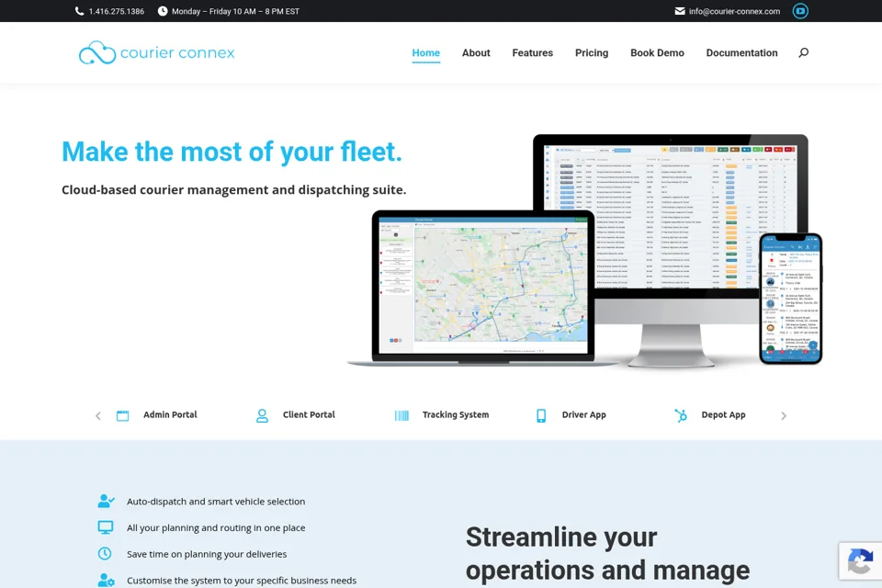Click the Courier Connex cloud logo
The width and height of the screenshot is (882, 588).
pos(97,53)
